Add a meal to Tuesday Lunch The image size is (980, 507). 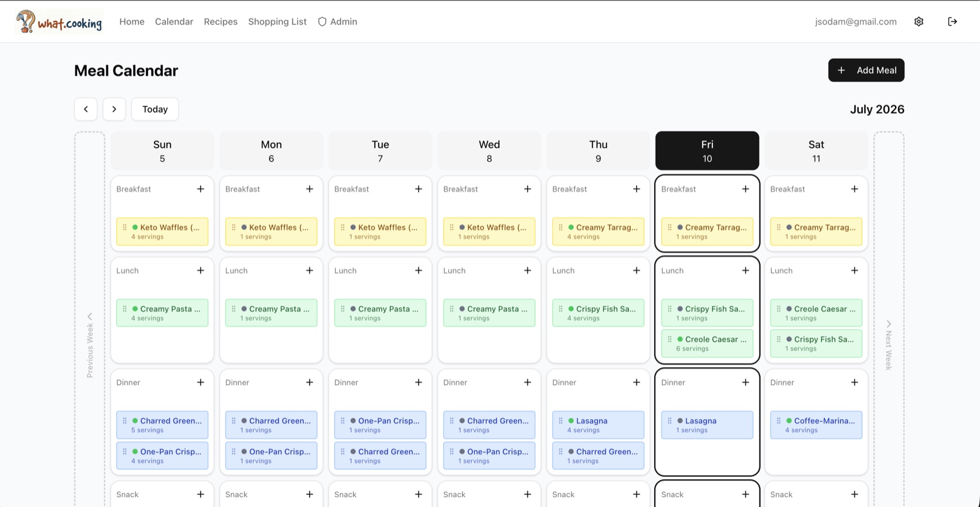click(x=418, y=270)
